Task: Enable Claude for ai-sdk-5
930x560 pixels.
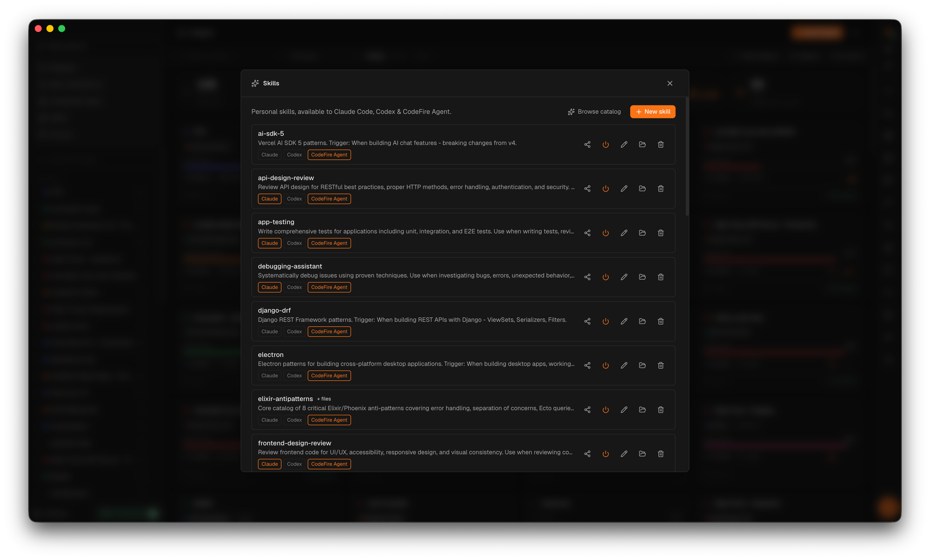Action: (270, 155)
